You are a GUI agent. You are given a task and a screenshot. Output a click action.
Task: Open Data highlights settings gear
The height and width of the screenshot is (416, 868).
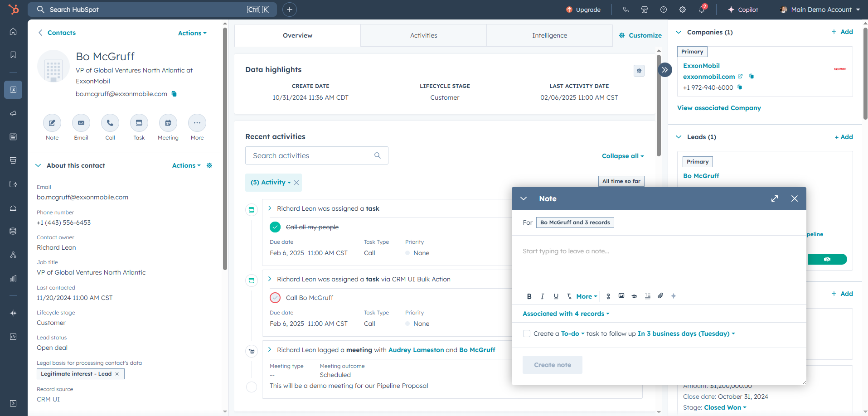click(639, 71)
